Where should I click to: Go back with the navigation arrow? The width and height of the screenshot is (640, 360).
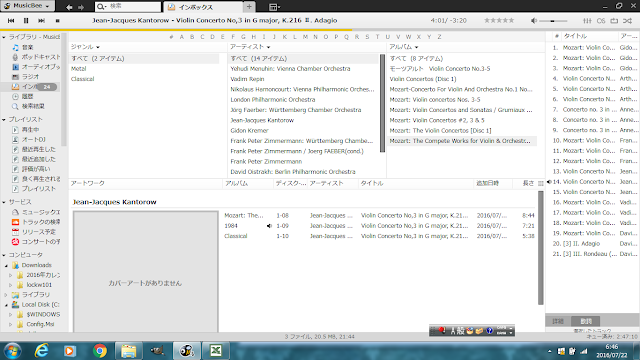[x=69, y=7]
